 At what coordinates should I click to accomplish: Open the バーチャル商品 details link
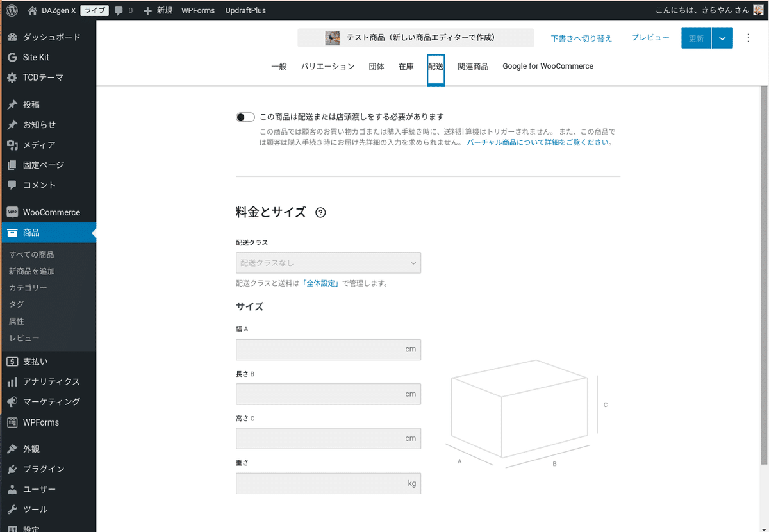tap(540, 143)
